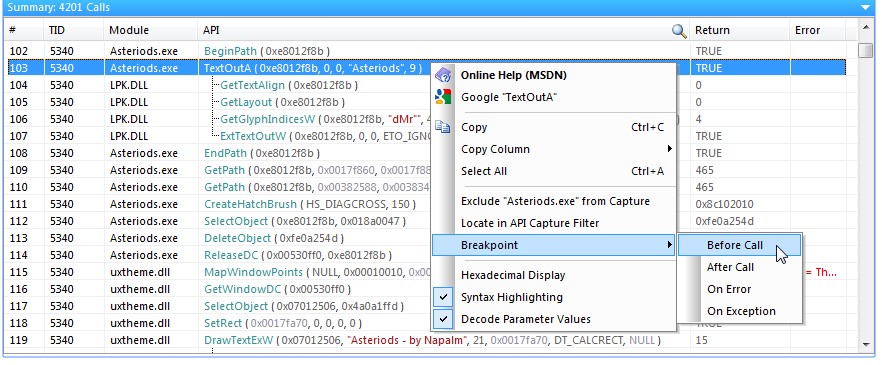The height and width of the screenshot is (365, 882).
Task: Click the Google icon beside Google "TextOutA"
Action: 443,97
